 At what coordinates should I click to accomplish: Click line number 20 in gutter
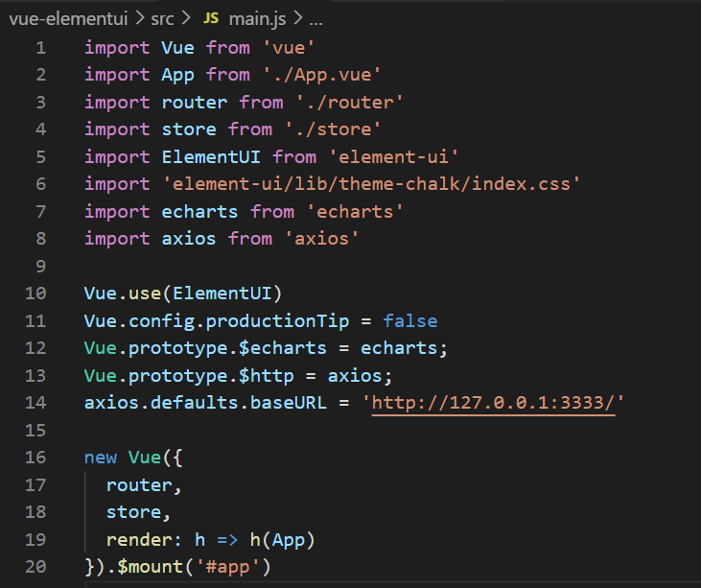tap(35, 567)
